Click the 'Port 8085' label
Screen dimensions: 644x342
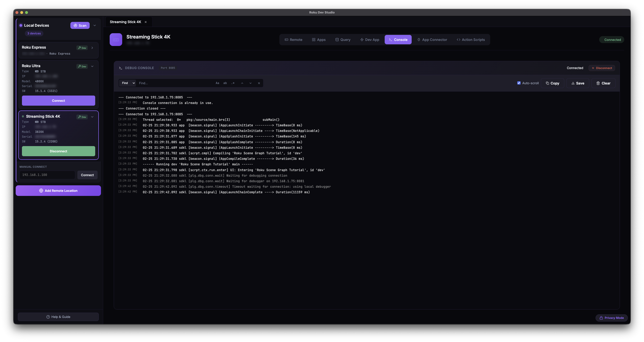coord(168,68)
